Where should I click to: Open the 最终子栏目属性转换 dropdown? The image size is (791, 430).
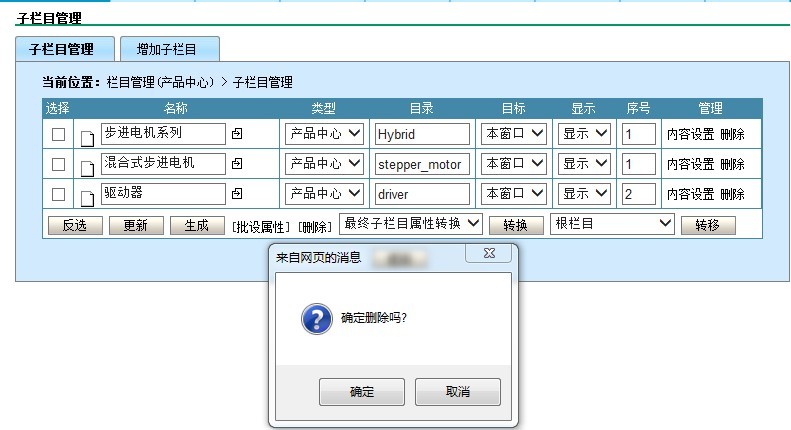412,224
